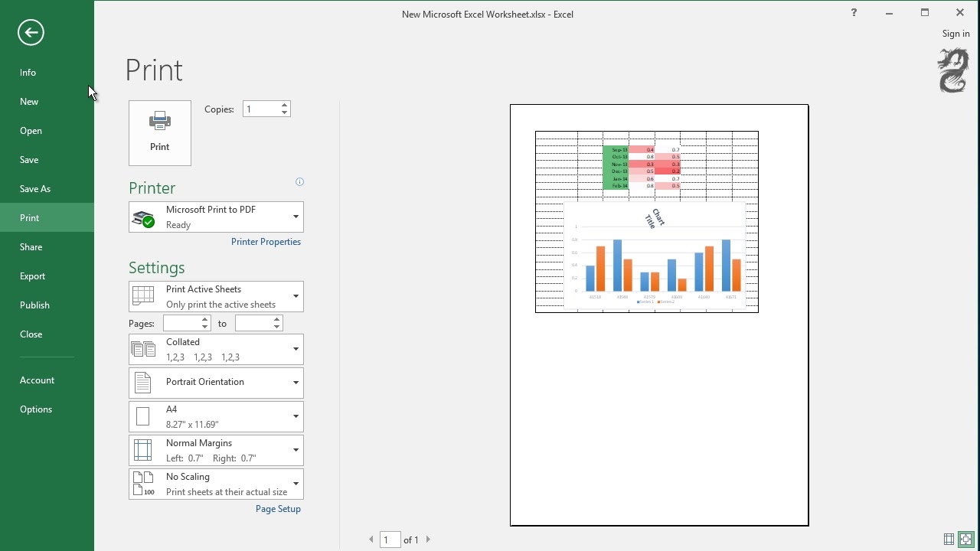Click the printer information icon

point(299,182)
